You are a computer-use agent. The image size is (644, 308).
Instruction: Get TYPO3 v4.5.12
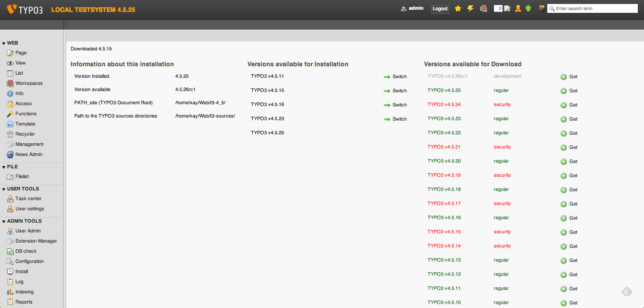point(569,275)
